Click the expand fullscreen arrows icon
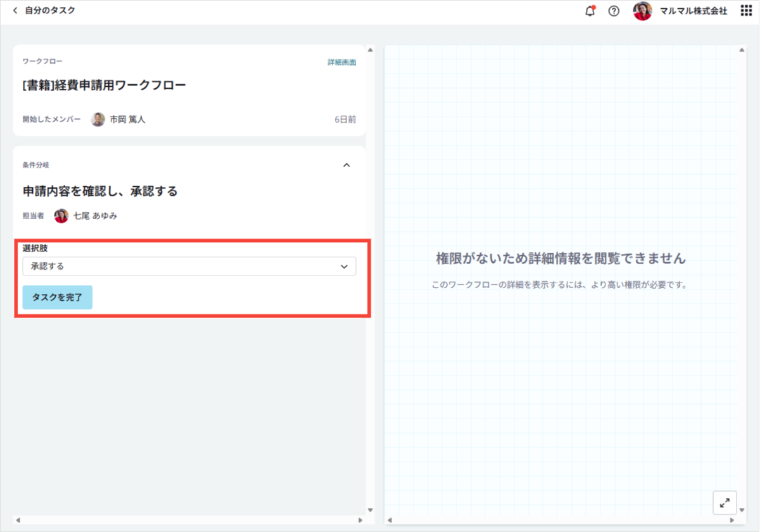This screenshot has width=760, height=532. 725,502
